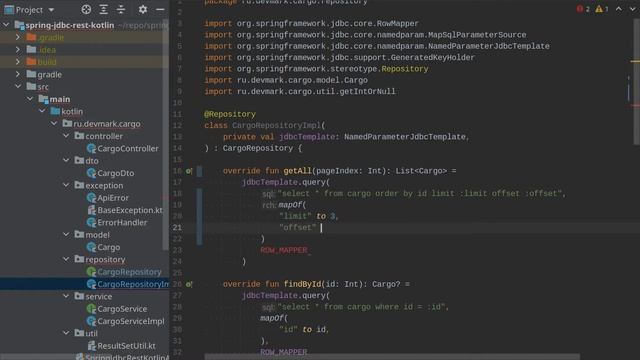
Task: Click the first red ROW_MAPPER reference
Action: click(x=284, y=250)
